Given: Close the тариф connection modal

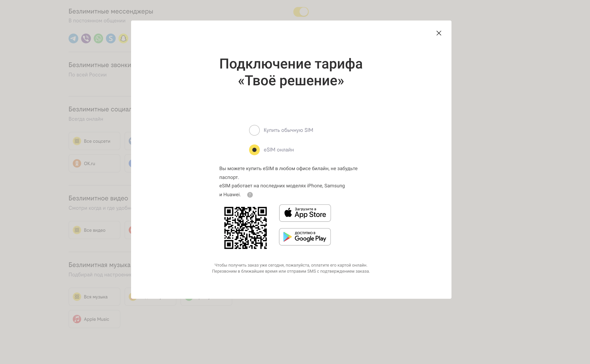Looking at the screenshot, I should pos(439,33).
